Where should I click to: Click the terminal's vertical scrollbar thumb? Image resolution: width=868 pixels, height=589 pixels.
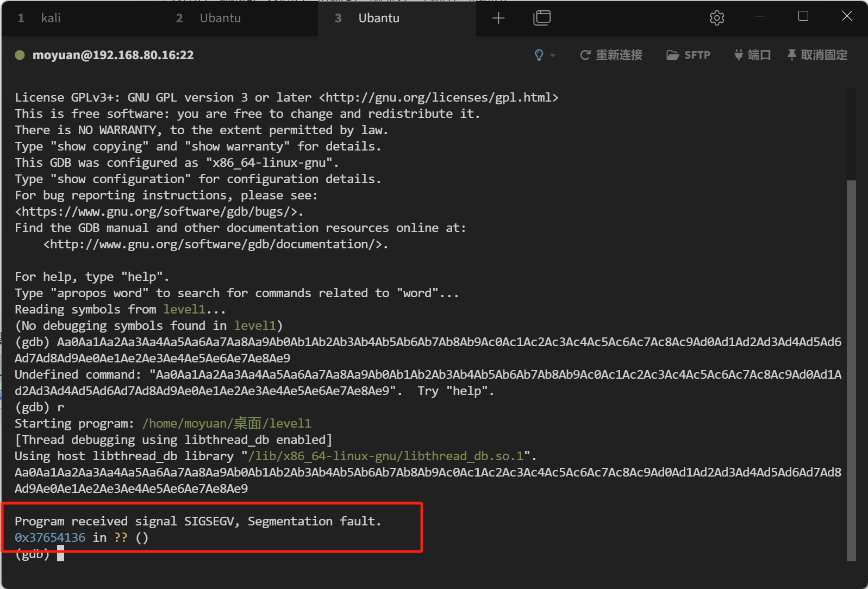(851, 369)
